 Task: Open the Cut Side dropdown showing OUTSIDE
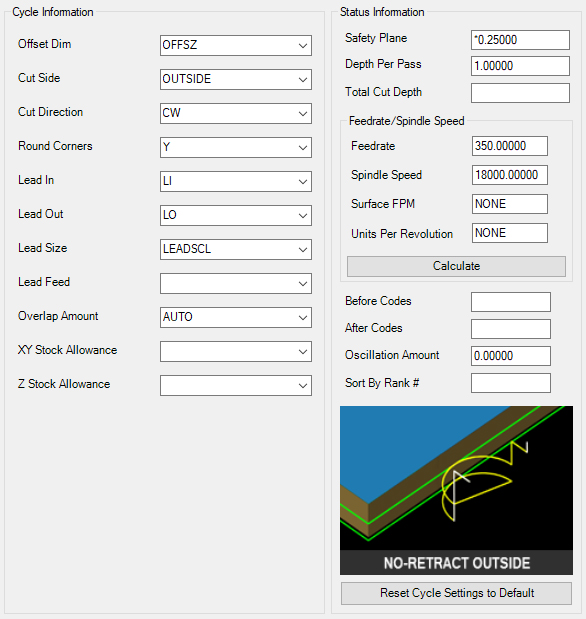tap(236, 79)
